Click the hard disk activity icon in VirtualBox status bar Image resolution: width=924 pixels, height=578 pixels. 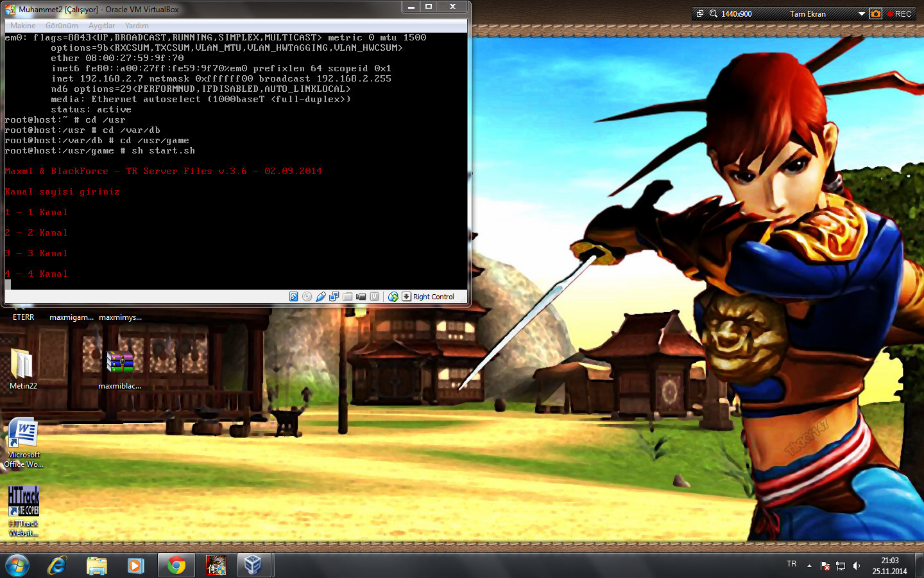pos(293,297)
